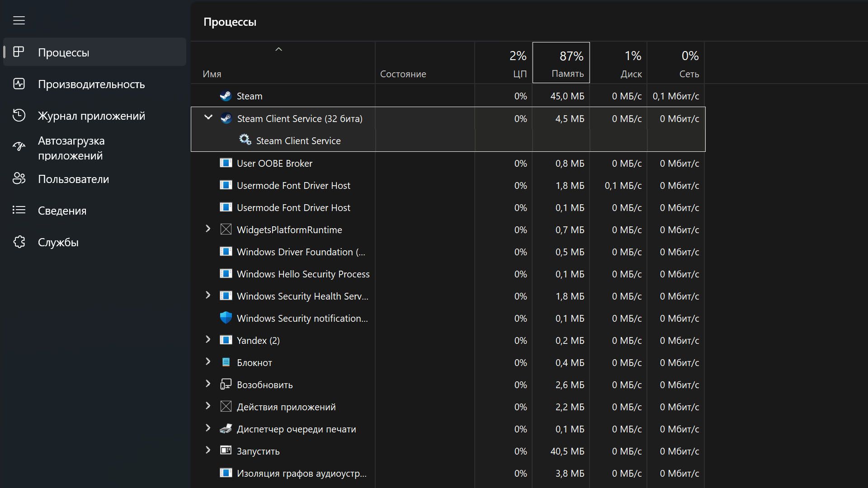Sort processes by Память column
The height and width of the screenshot is (488, 868).
pos(561,63)
